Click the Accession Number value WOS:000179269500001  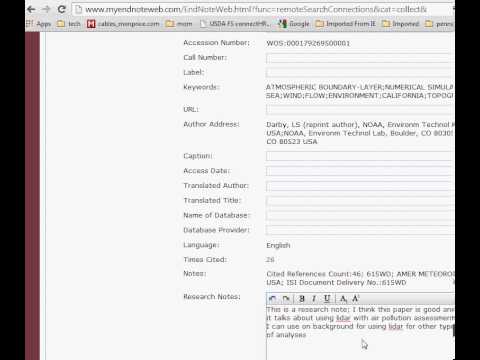[308, 43]
